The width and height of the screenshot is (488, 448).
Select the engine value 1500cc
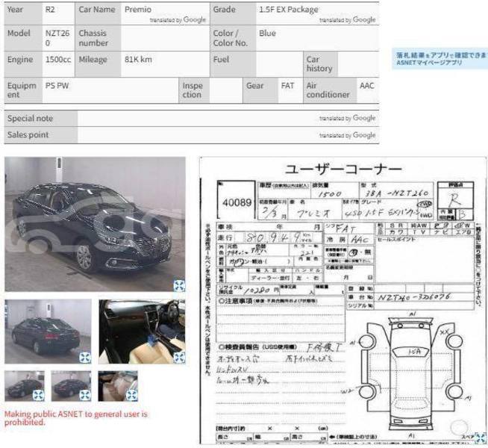tap(58, 60)
